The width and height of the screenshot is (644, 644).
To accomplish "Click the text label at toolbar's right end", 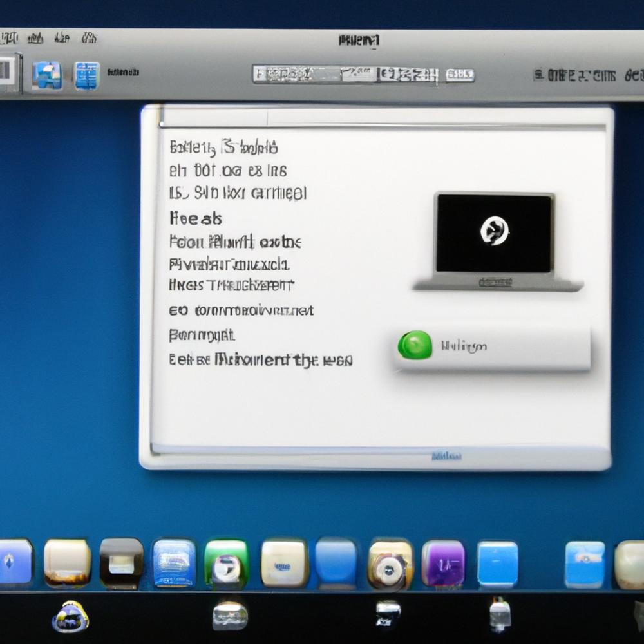I will click(x=583, y=75).
